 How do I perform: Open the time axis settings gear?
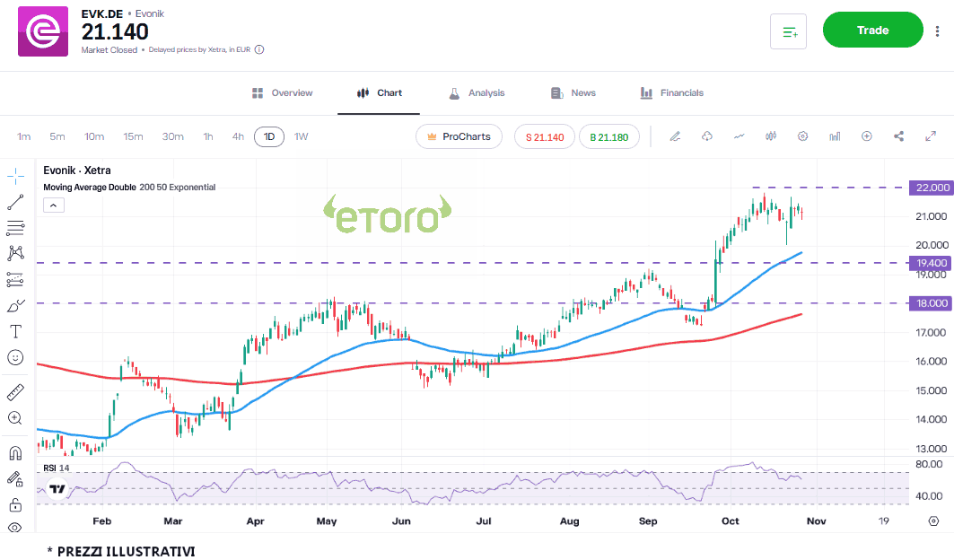click(x=933, y=521)
